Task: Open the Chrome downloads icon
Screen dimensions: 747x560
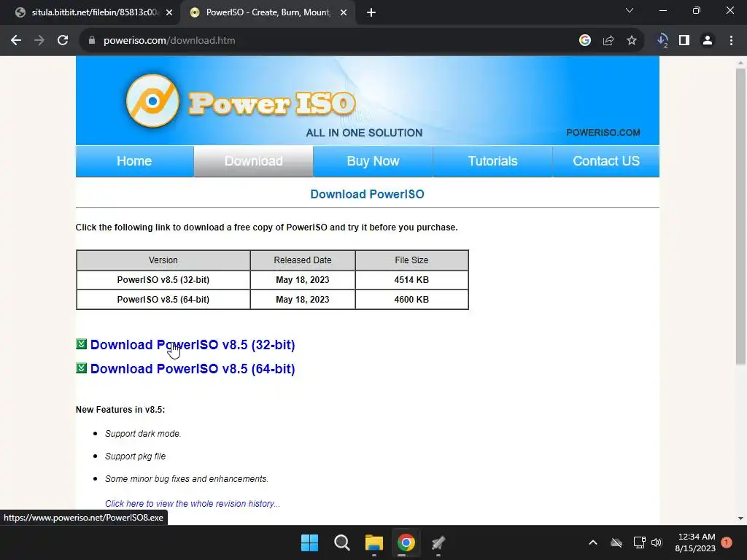Action: (x=662, y=41)
